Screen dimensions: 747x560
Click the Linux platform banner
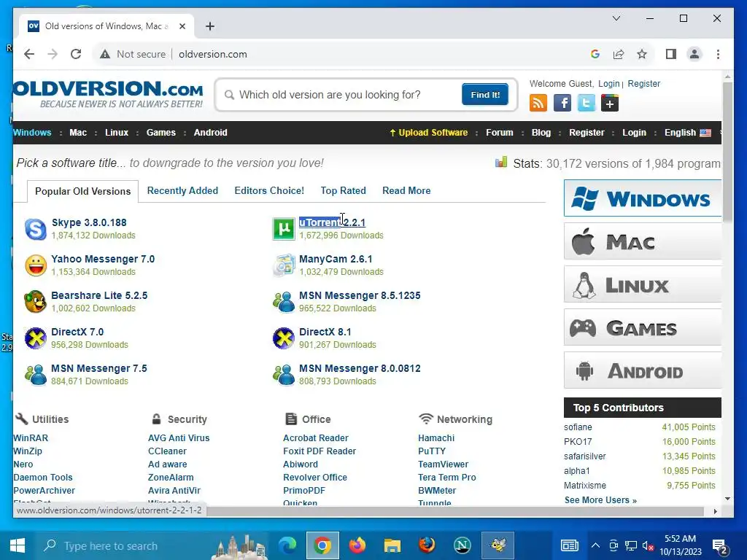(x=643, y=284)
